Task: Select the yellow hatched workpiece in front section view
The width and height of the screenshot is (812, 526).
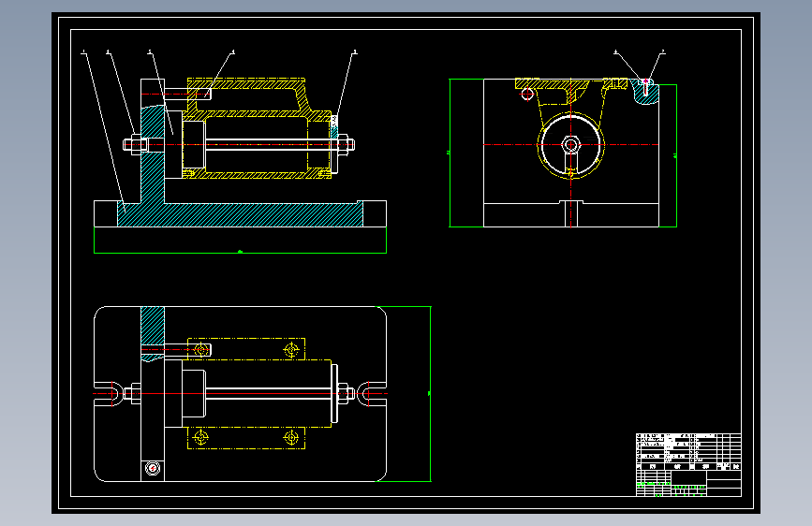Action: 258,128
